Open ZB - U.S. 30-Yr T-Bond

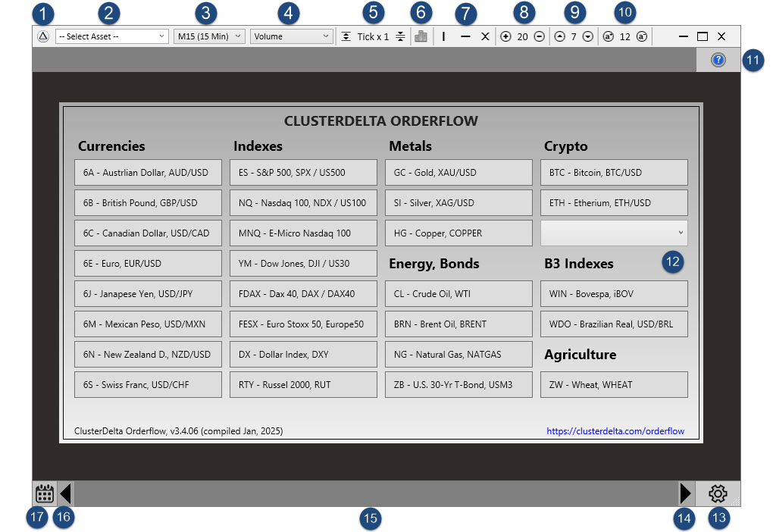[458, 384]
